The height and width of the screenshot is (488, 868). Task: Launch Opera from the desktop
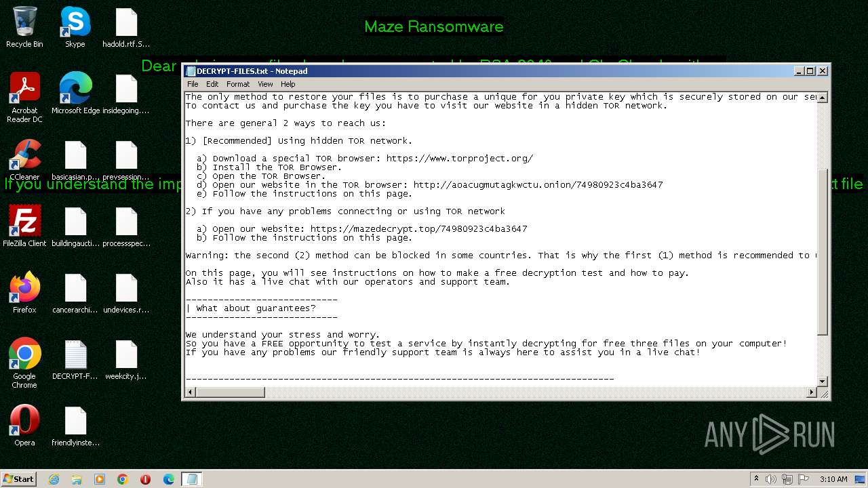(x=24, y=426)
